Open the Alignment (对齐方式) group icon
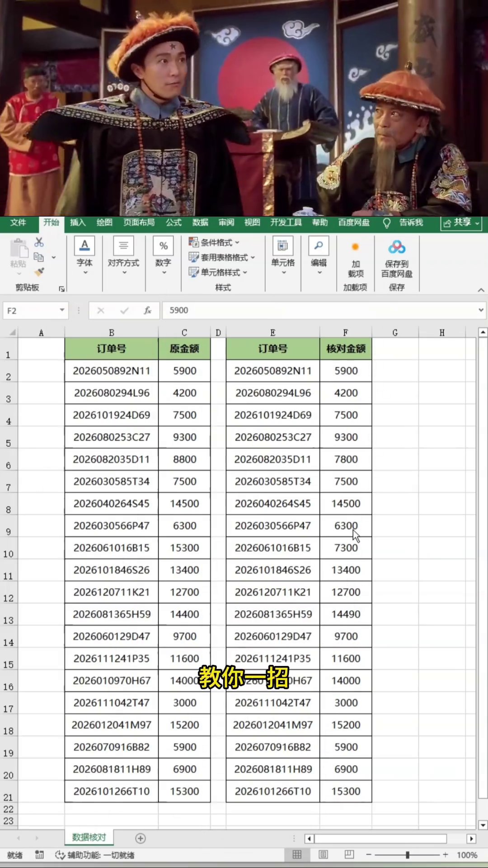 click(123, 246)
